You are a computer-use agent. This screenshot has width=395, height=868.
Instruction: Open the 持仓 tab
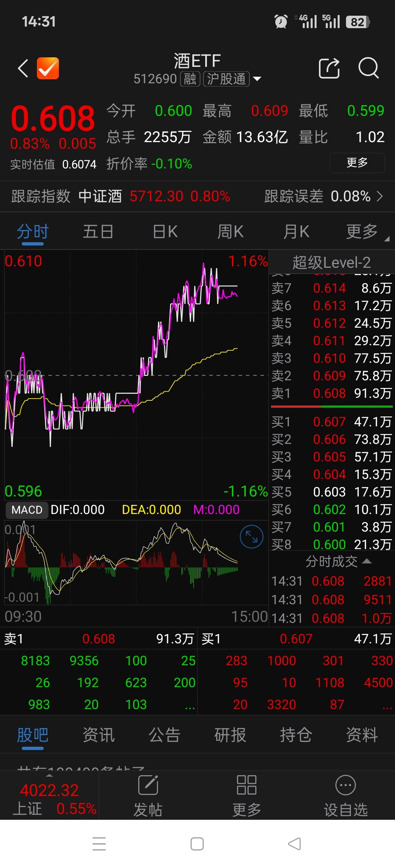[296, 735]
